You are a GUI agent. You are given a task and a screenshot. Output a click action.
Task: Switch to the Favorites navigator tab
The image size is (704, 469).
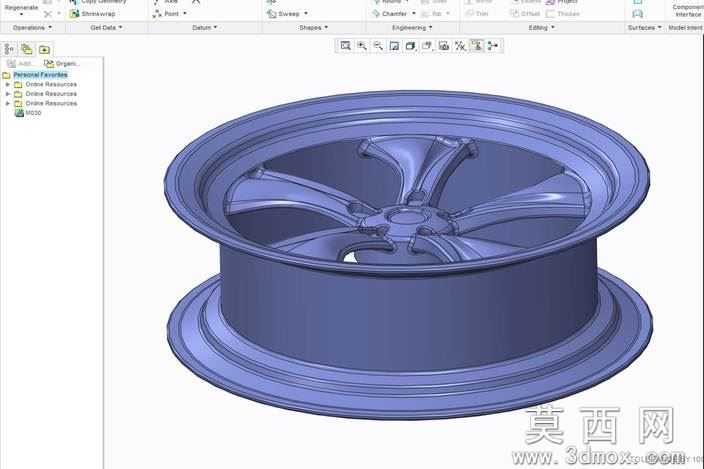coord(44,49)
